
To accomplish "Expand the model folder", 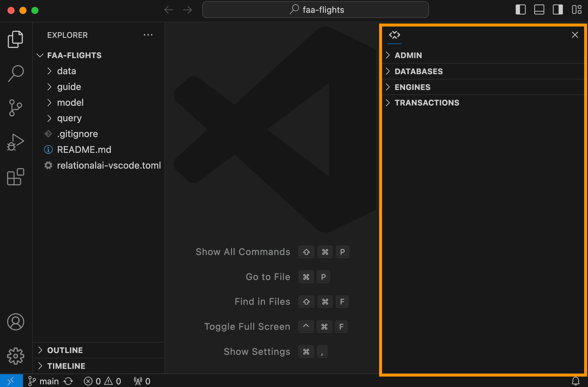I will click(98, 102).
